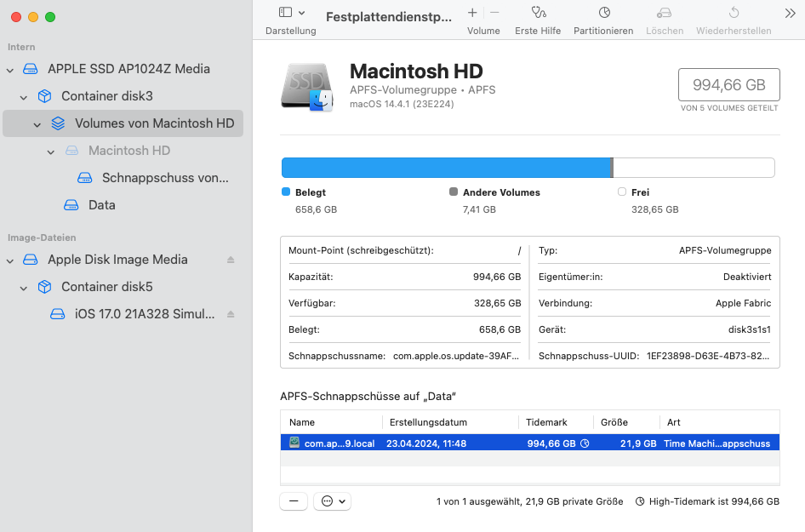Collapse the greyed Macintosh HD volume

pyautogui.click(x=51, y=152)
